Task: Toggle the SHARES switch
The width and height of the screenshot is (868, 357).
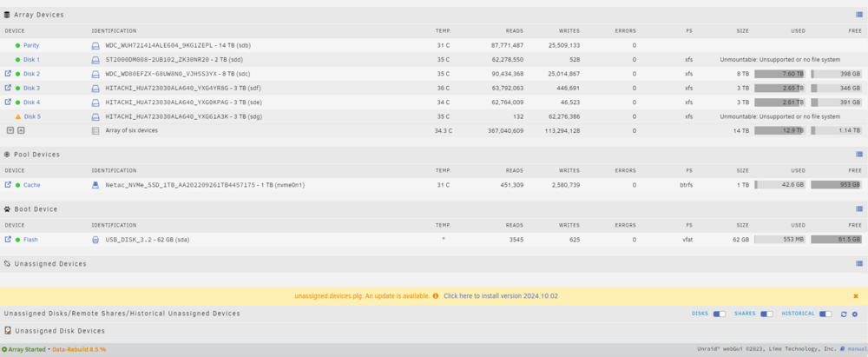Action: [x=766, y=314]
